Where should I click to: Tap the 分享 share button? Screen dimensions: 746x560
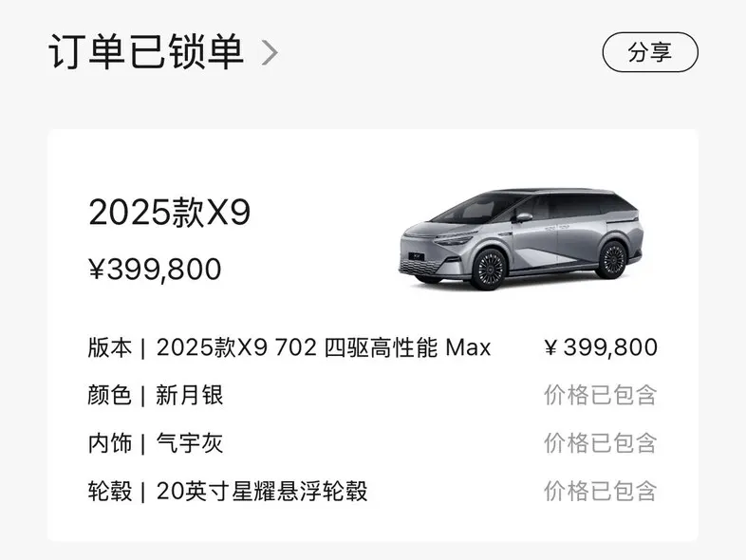coord(650,52)
